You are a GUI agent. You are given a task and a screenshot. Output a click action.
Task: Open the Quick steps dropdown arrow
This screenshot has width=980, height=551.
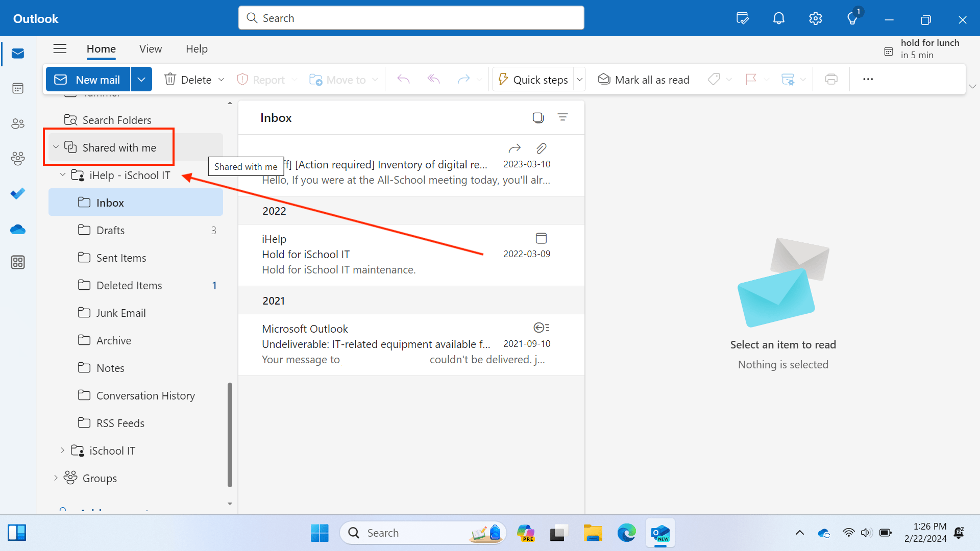coord(580,80)
